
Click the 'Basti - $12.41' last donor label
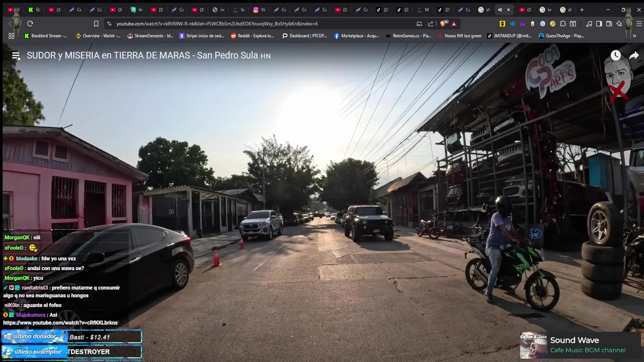(90, 337)
